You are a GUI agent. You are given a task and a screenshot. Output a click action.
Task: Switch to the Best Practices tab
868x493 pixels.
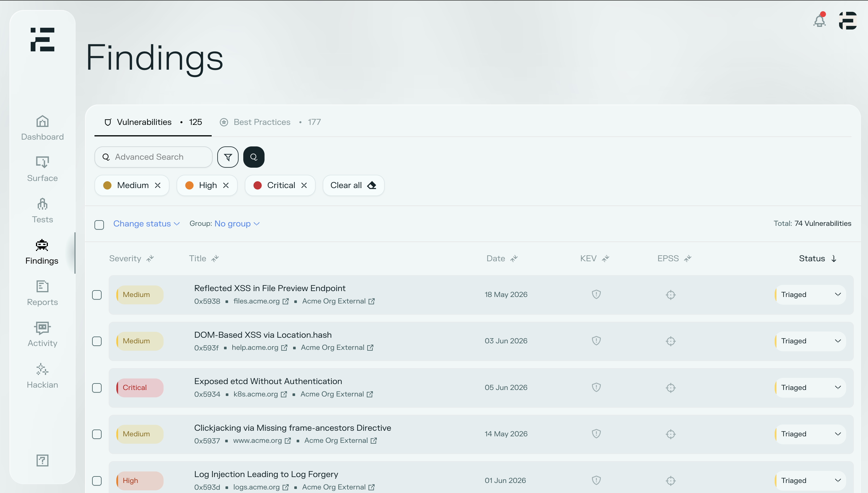(270, 122)
